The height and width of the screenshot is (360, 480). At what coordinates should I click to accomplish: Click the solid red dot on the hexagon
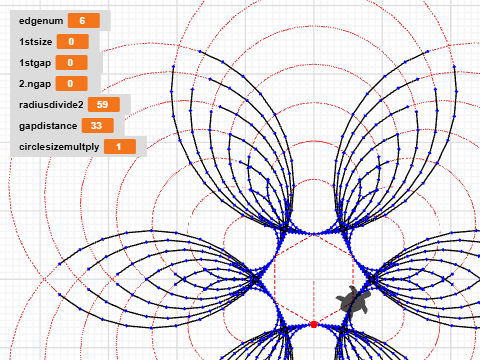pyautogui.click(x=314, y=324)
